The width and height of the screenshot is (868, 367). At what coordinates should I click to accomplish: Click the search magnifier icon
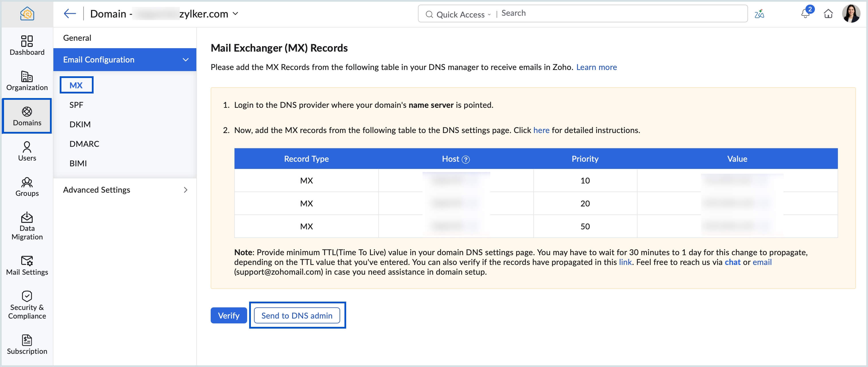[429, 14]
